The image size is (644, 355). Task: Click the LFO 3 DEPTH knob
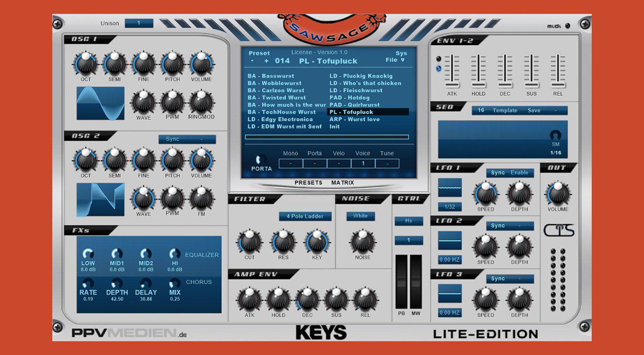[519, 299]
